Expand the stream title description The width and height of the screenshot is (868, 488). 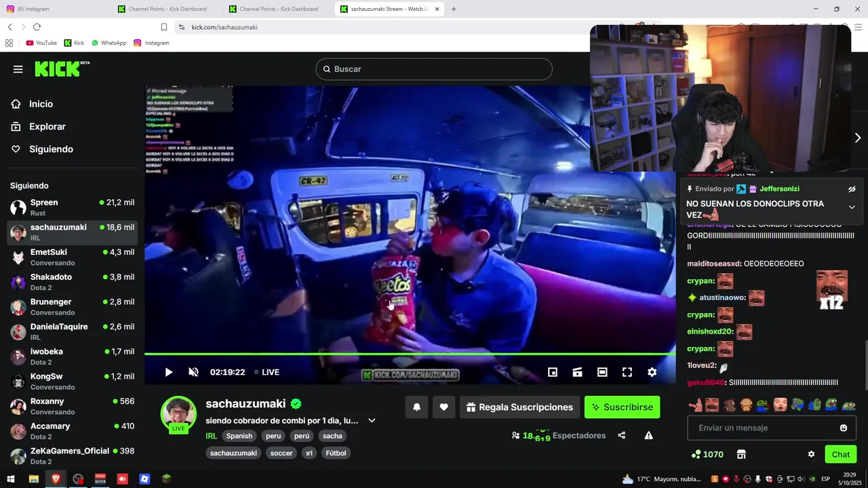(372, 420)
